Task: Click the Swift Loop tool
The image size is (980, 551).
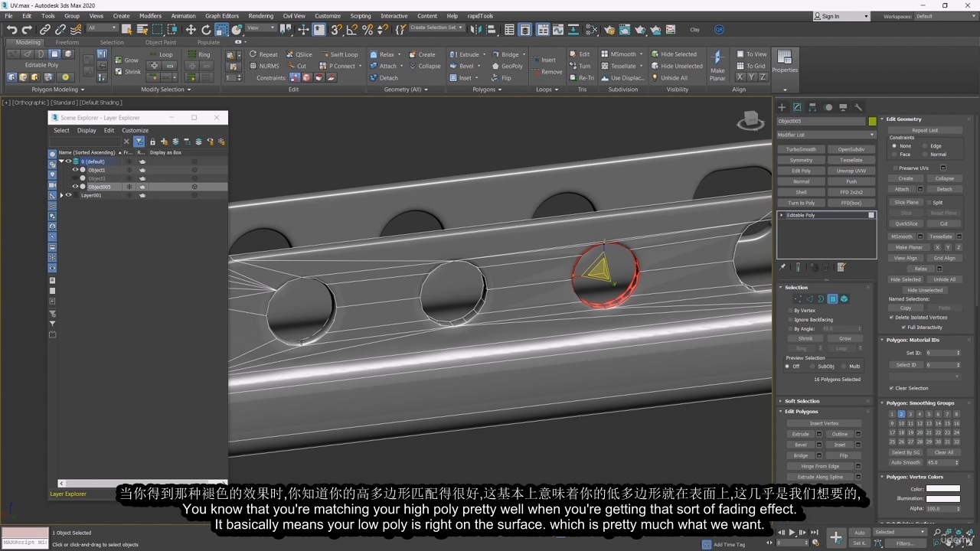Action: pos(338,54)
